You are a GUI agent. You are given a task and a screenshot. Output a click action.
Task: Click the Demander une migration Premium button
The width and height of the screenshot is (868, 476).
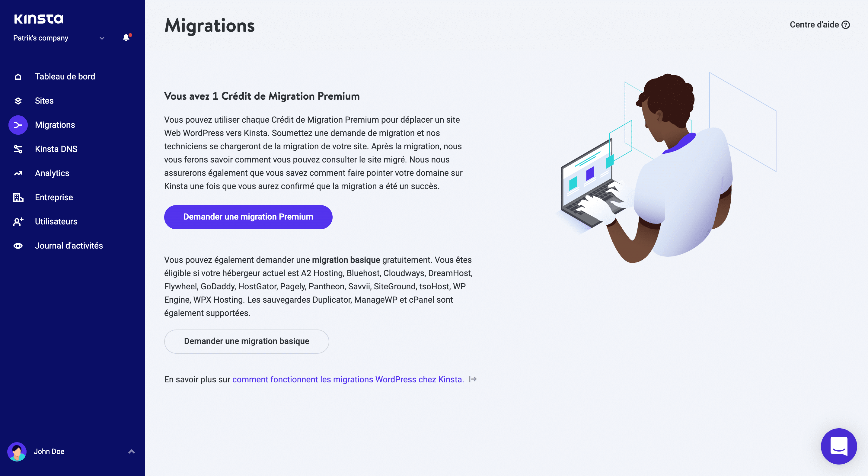(248, 217)
